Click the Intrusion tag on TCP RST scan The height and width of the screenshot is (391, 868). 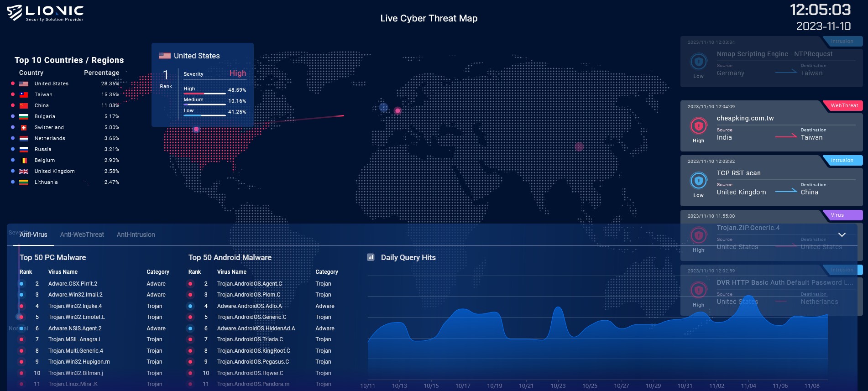pyautogui.click(x=842, y=161)
